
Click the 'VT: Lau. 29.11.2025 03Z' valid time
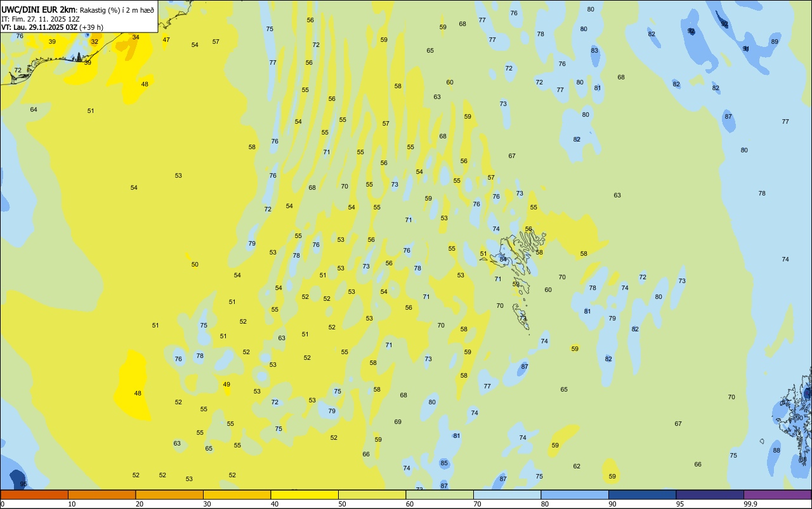point(39,27)
